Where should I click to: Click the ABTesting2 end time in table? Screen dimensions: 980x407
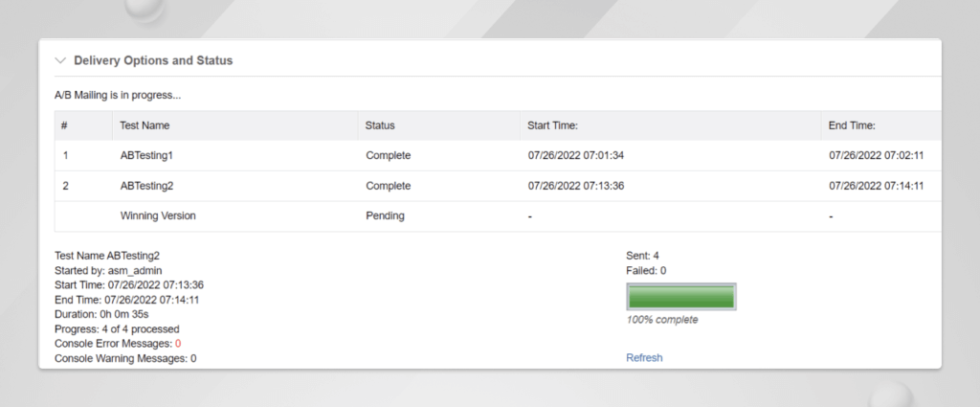pyautogui.click(x=877, y=186)
